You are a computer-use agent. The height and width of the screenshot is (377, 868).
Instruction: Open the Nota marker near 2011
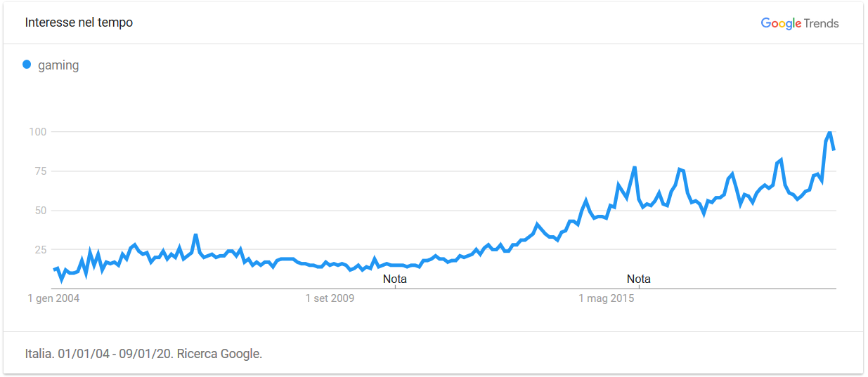pyautogui.click(x=395, y=279)
